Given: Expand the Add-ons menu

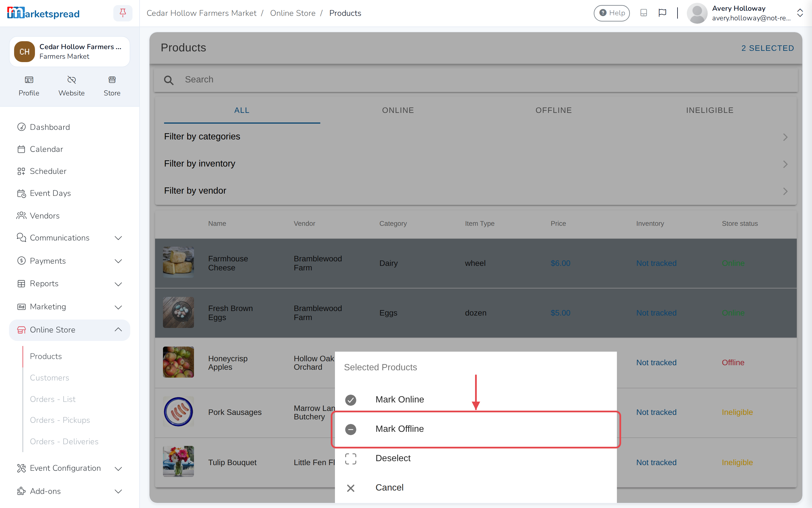Looking at the screenshot, I should tap(69, 491).
